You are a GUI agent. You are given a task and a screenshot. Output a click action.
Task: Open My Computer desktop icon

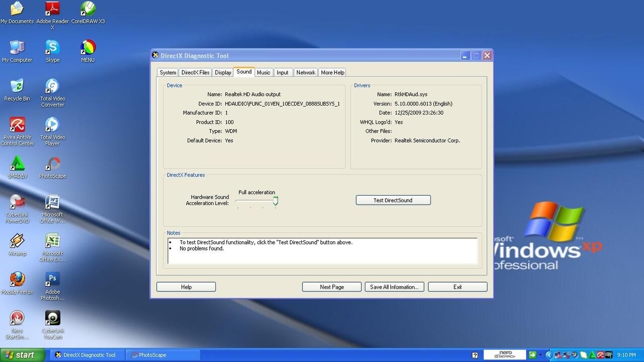(17, 51)
